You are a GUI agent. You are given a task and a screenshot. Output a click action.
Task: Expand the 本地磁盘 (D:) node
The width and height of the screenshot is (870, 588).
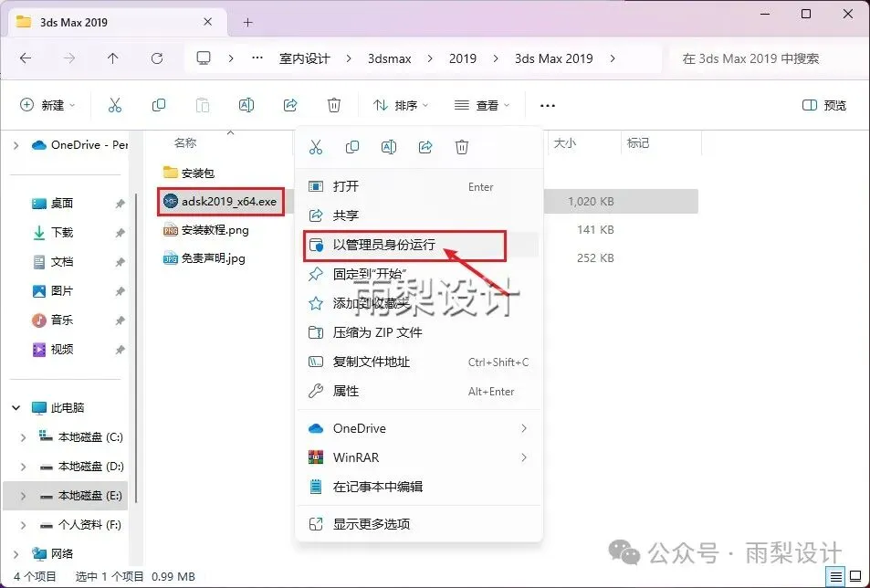(x=24, y=467)
